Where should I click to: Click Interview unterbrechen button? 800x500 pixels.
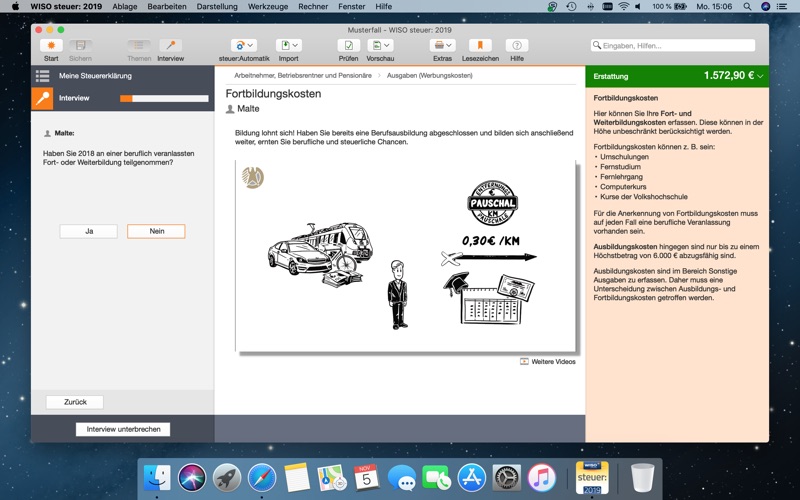point(123,429)
